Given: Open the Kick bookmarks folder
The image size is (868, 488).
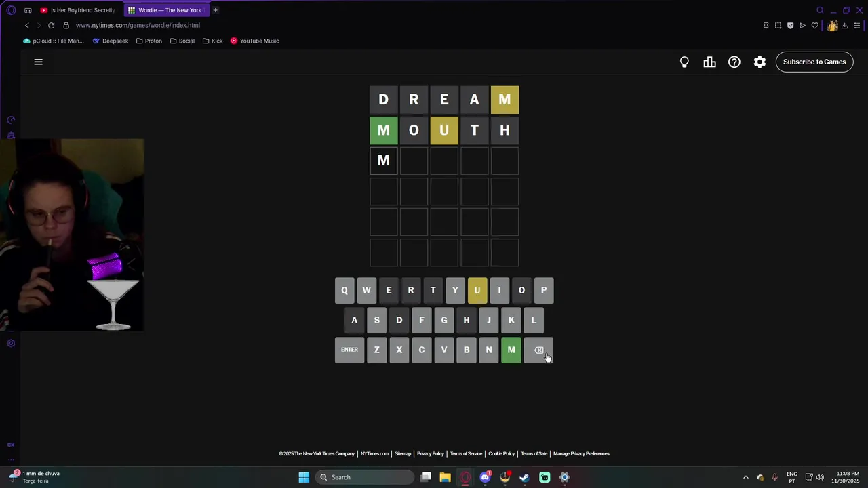Looking at the screenshot, I should [x=213, y=41].
